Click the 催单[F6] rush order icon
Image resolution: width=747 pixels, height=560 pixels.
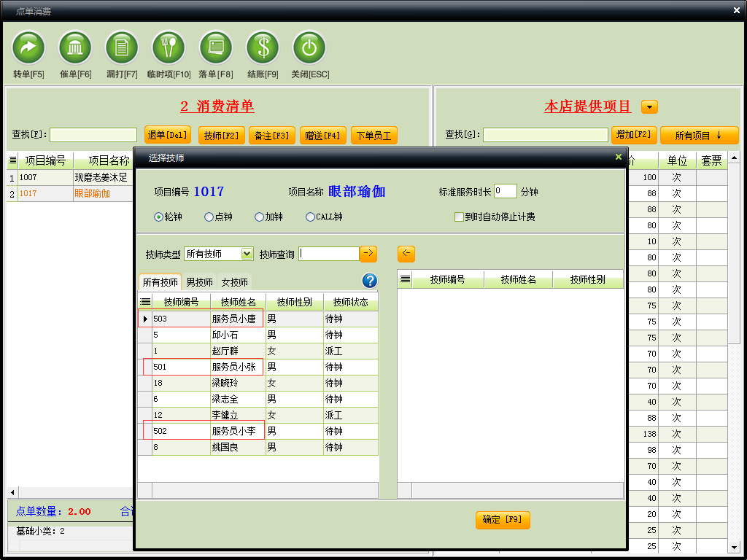[x=75, y=47]
